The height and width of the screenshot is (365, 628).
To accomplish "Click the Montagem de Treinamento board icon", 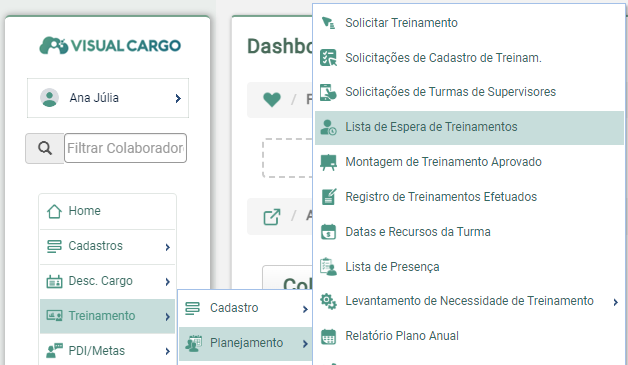I will (328, 162).
